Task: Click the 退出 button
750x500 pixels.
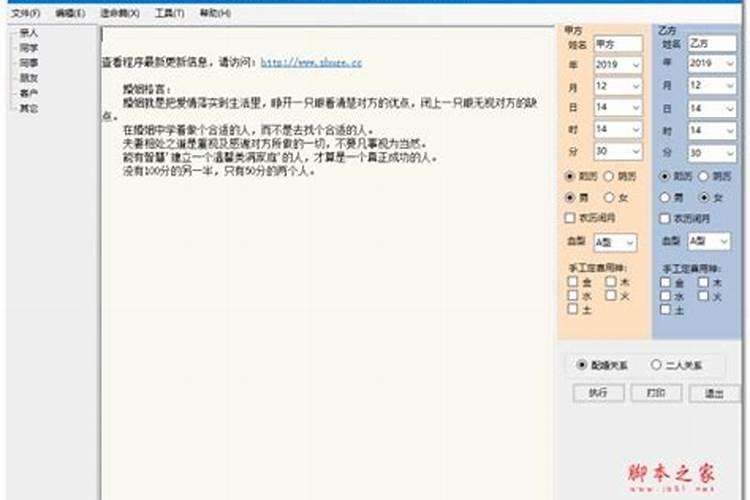Action: (714, 393)
